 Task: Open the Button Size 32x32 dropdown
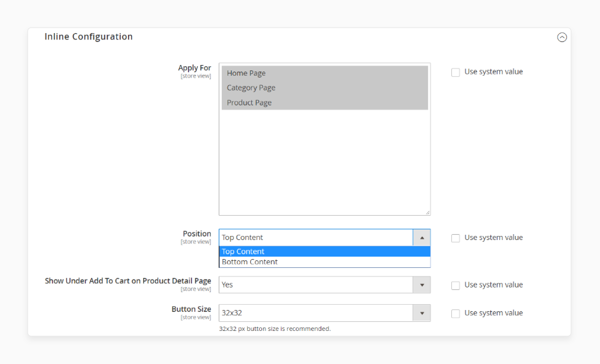[x=325, y=313]
